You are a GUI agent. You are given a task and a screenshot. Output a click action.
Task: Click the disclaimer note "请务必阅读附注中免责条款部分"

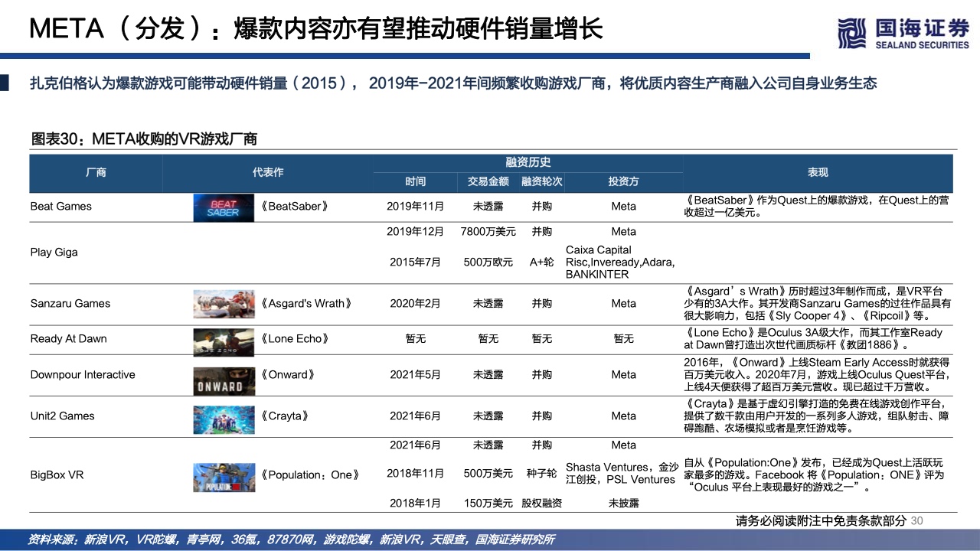[822, 520]
